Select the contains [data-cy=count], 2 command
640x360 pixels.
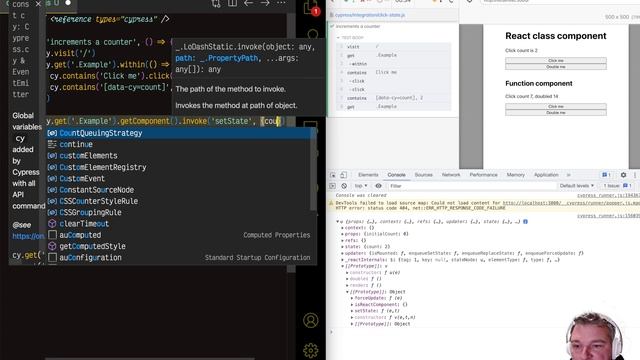[x=395, y=98]
